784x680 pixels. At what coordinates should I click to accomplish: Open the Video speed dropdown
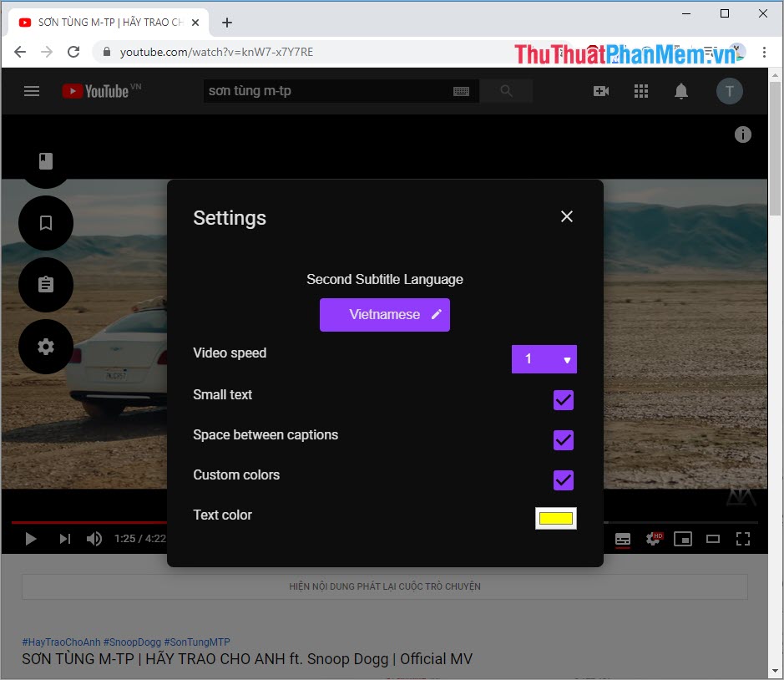[544, 359]
